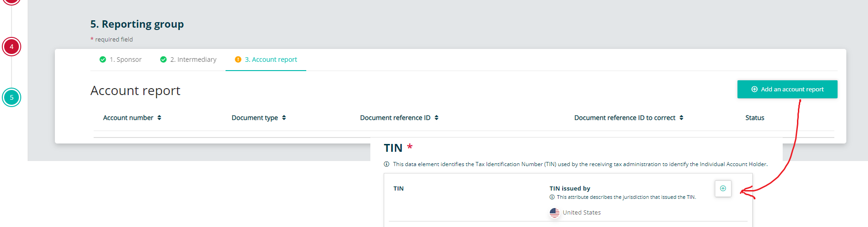This screenshot has height=227, width=868.
Task: Switch to the 1. Sponsor tab
Action: click(125, 60)
